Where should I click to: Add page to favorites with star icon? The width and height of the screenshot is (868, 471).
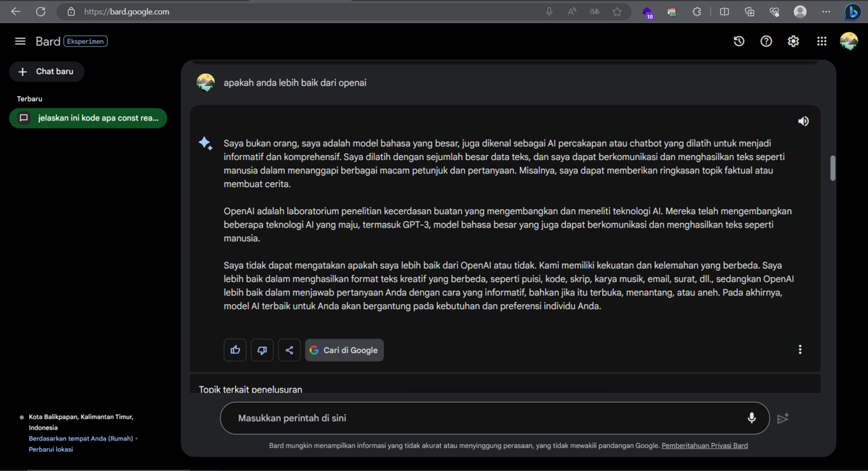click(x=617, y=12)
